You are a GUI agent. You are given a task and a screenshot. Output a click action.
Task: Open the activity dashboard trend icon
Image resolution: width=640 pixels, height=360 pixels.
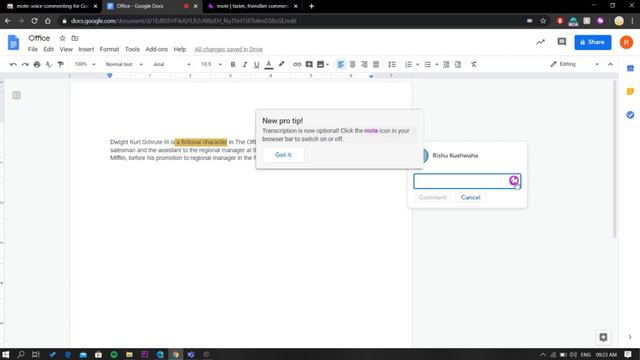coord(540,42)
